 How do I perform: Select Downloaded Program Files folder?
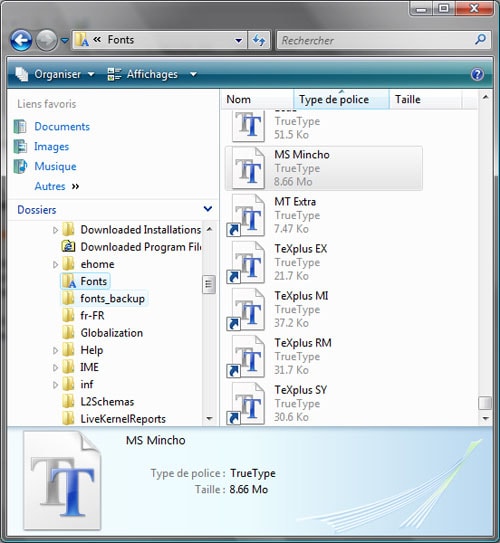pyautogui.click(x=141, y=247)
